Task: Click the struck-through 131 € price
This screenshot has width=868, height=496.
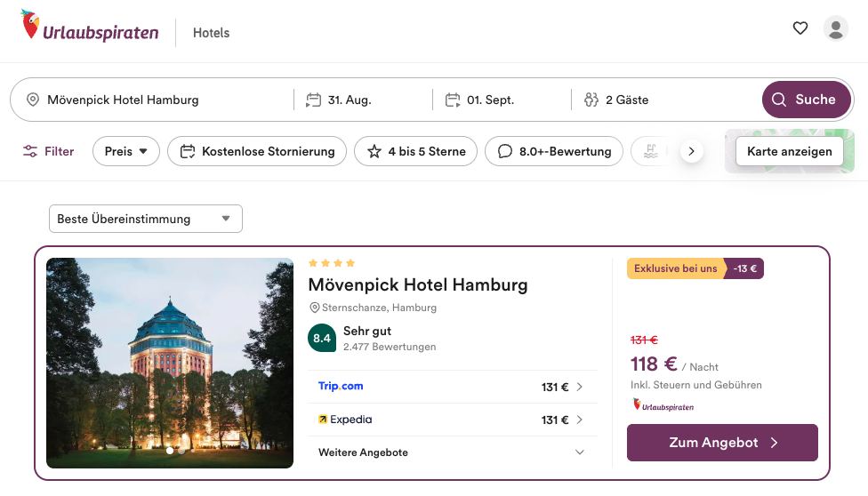Action: point(644,340)
